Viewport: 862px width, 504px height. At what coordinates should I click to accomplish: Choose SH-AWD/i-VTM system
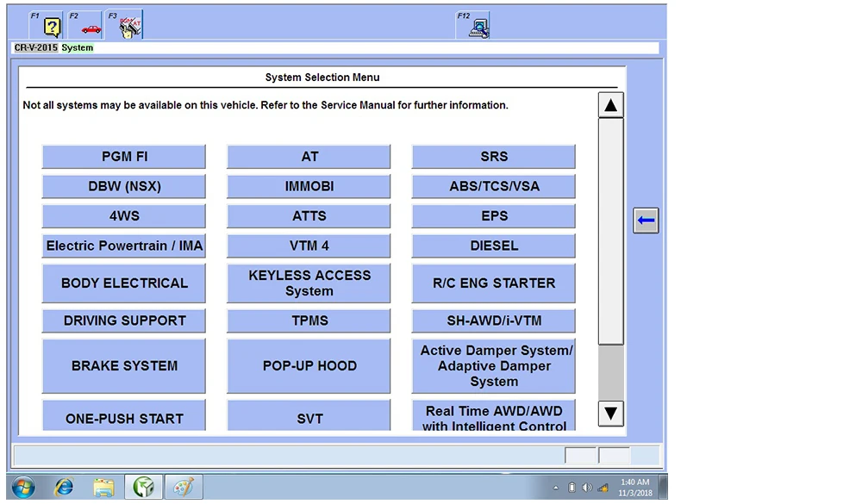pos(494,320)
